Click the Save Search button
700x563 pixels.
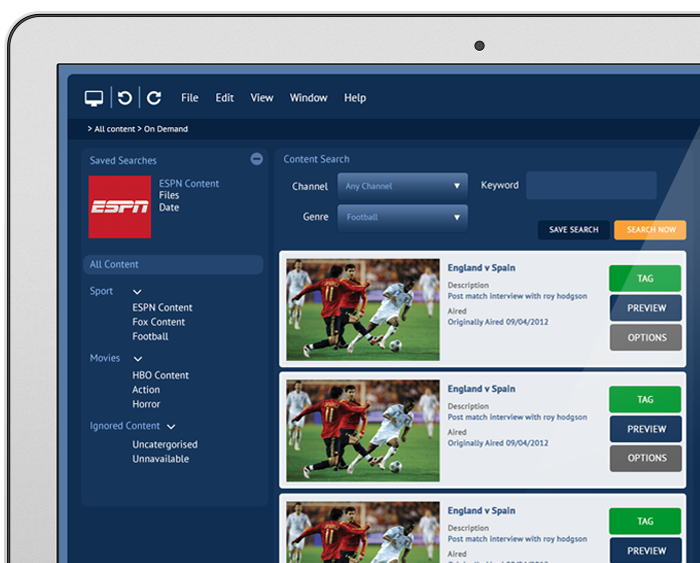574,230
